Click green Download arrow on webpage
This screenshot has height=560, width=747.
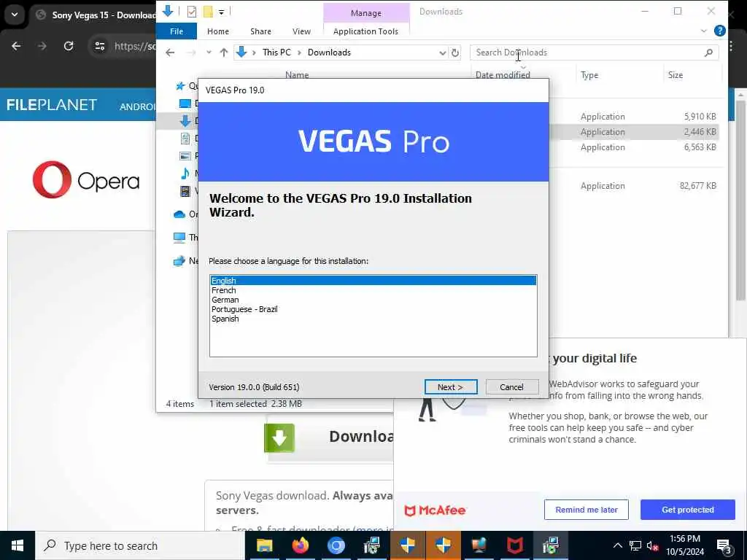pyautogui.click(x=279, y=438)
